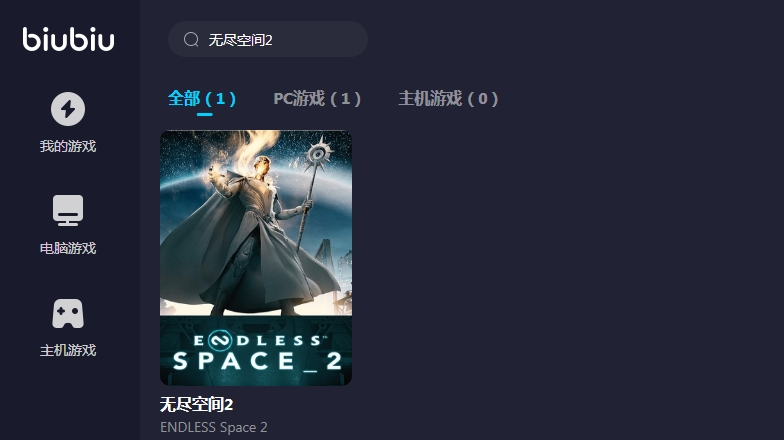Screen dimensions: 784x440
Task: Switch to the PC游戏 (1) tab
Action: coord(317,98)
